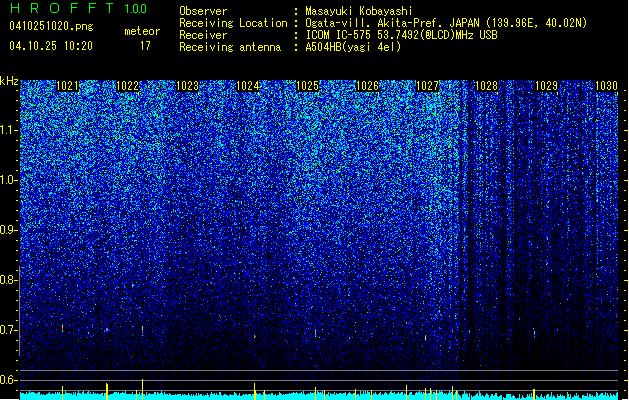The width and height of the screenshot is (629, 400).
Task: Click the 1028 time marker
Action: point(486,86)
